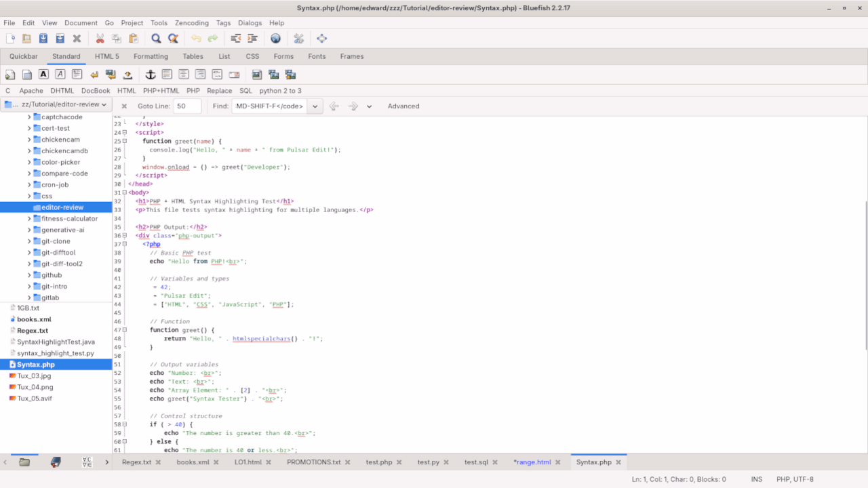Close the search bar with X
Image resolution: width=868 pixels, height=488 pixels.
[124, 106]
